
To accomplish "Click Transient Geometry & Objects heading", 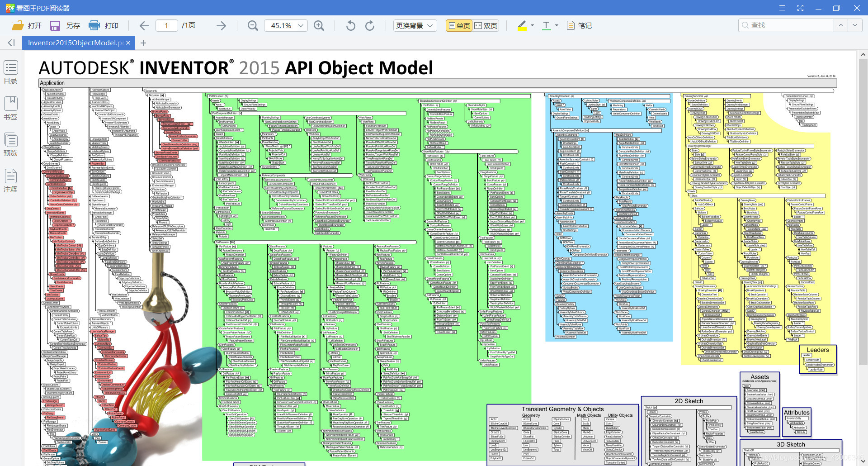I will click(562, 409).
